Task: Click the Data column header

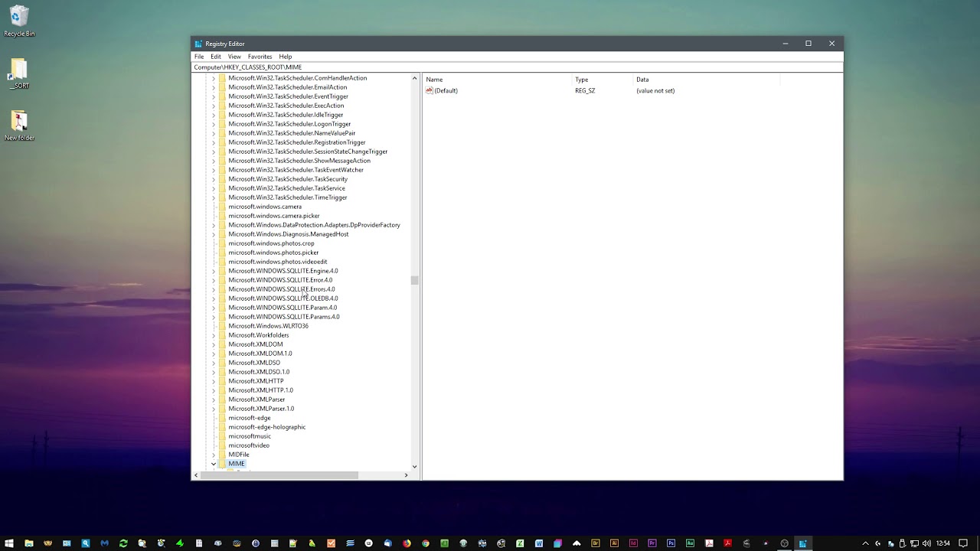Action: [642, 79]
